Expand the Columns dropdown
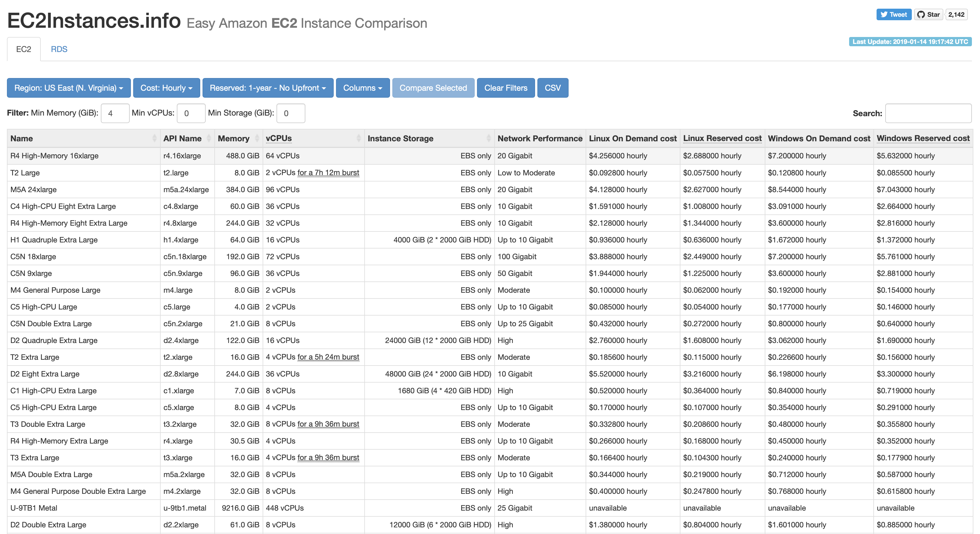Image resolution: width=980 pixels, height=534 pixels. [x=363, y=88]
